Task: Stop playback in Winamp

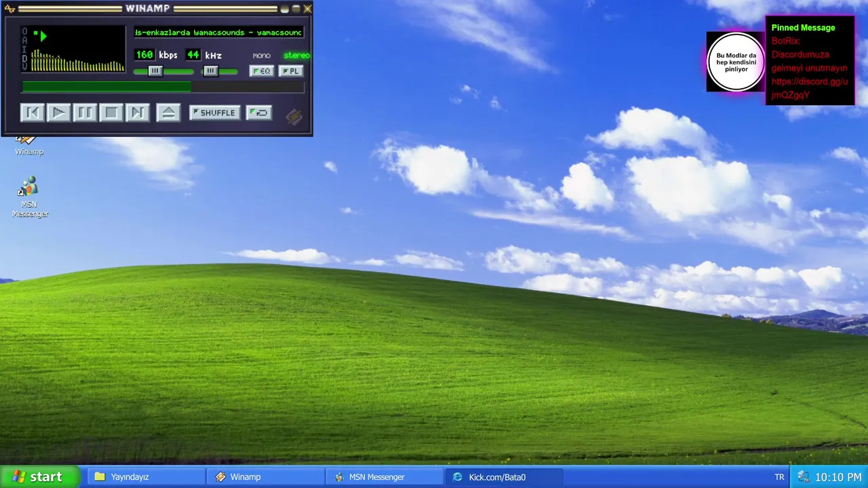Action: tap(111, 113)
